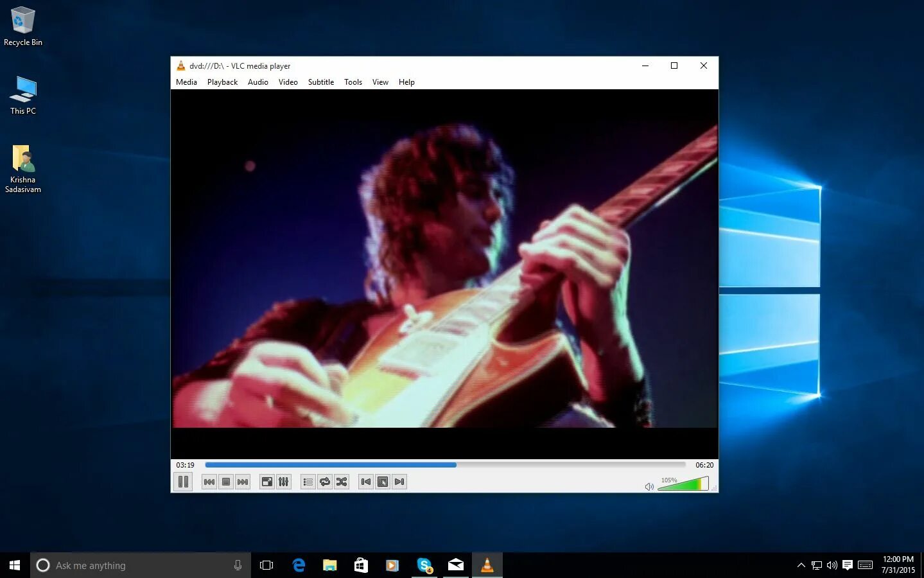Open the Subtitle menu
This screenshot has width=924, height=578.
[x=321, y=82]
